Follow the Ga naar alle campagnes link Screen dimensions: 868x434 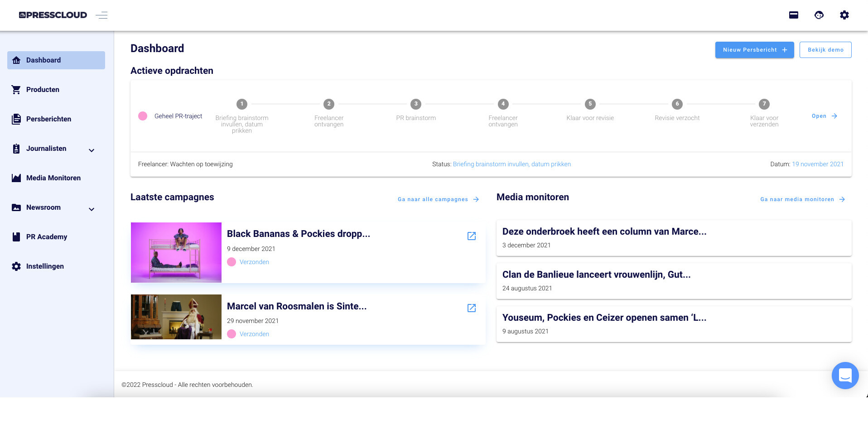tap(438, 199)
